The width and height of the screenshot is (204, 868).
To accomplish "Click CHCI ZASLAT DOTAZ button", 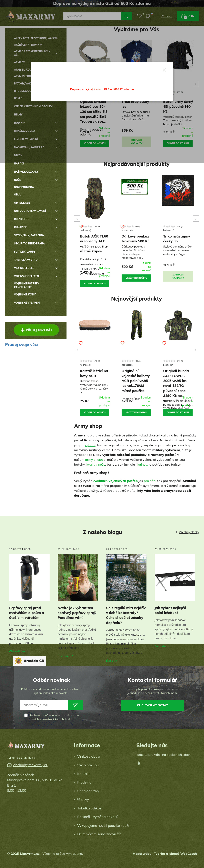I will click(153, 705).
